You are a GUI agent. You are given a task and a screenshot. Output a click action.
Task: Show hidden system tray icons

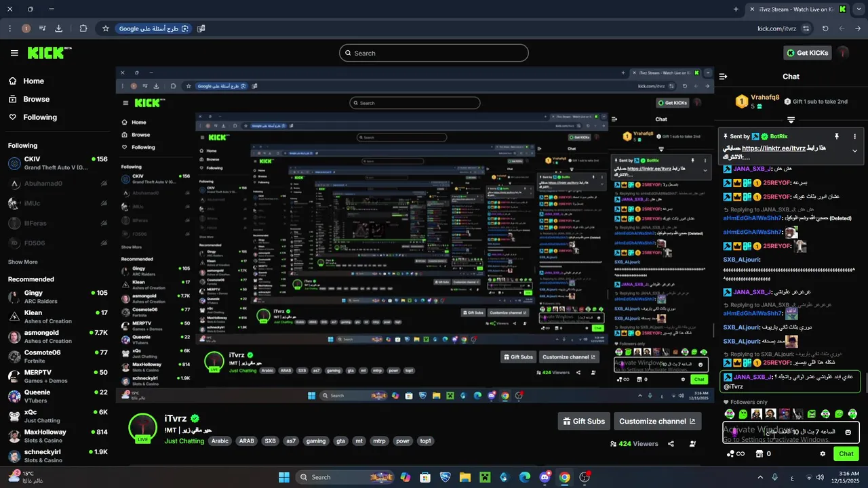tap(760, 477)
